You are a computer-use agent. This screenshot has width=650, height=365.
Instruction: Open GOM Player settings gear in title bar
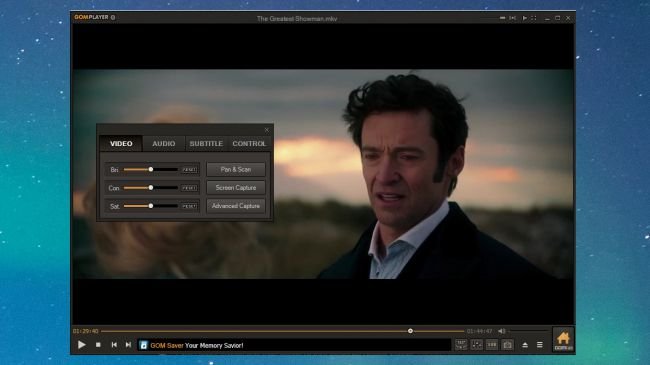click(113, 17)
